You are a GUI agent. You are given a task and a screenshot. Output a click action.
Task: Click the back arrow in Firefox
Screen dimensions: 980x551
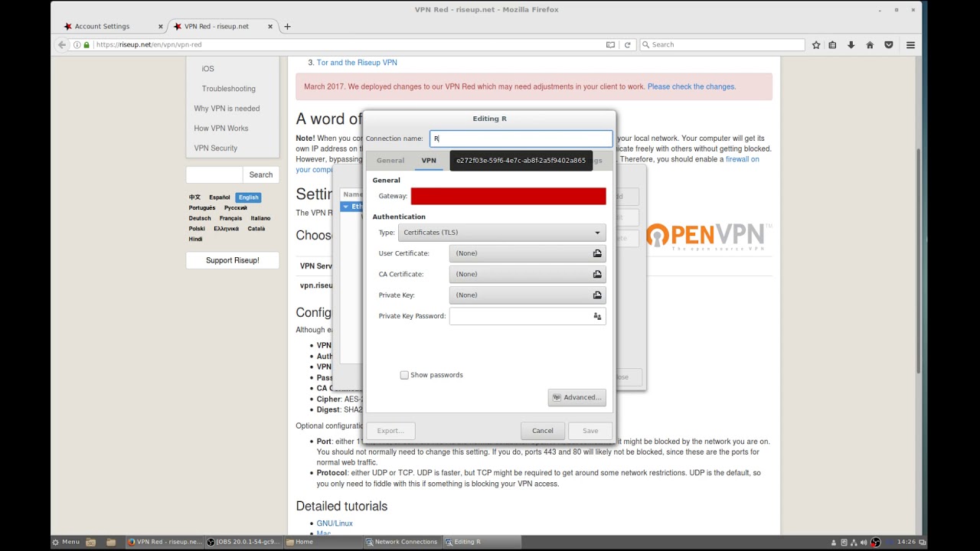click(x=62, y=44)
